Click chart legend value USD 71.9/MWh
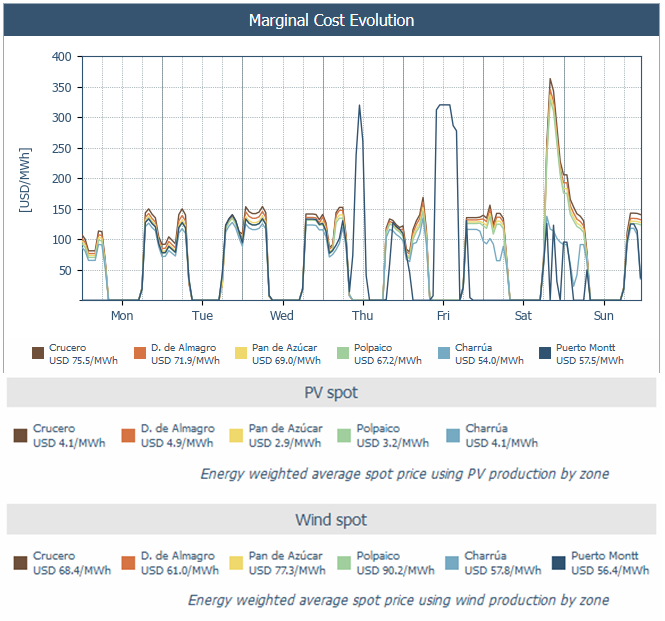This screenshot has width=665, height=621. click(185, 361)
